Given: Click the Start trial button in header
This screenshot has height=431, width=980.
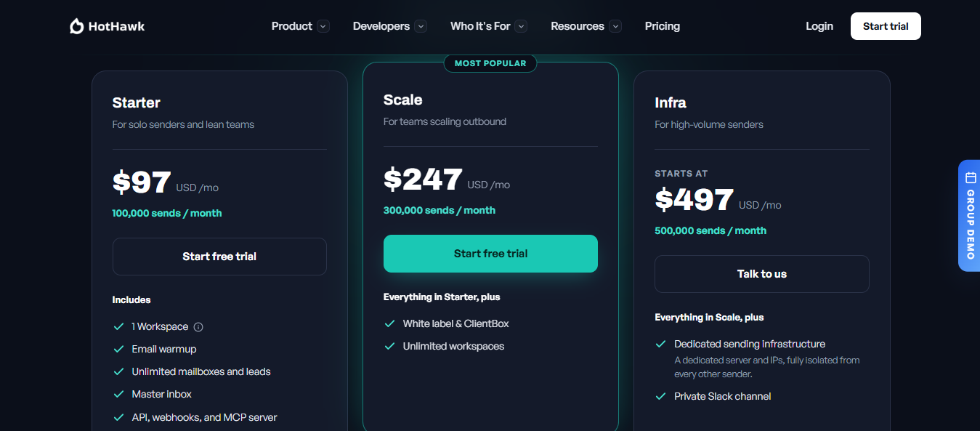Looking at the screenshot, I should point(886,26).
